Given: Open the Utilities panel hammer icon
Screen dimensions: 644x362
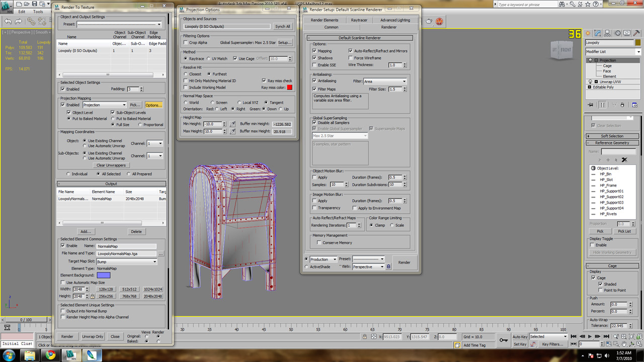Looking at the screenshot, I should pos(635,33).
